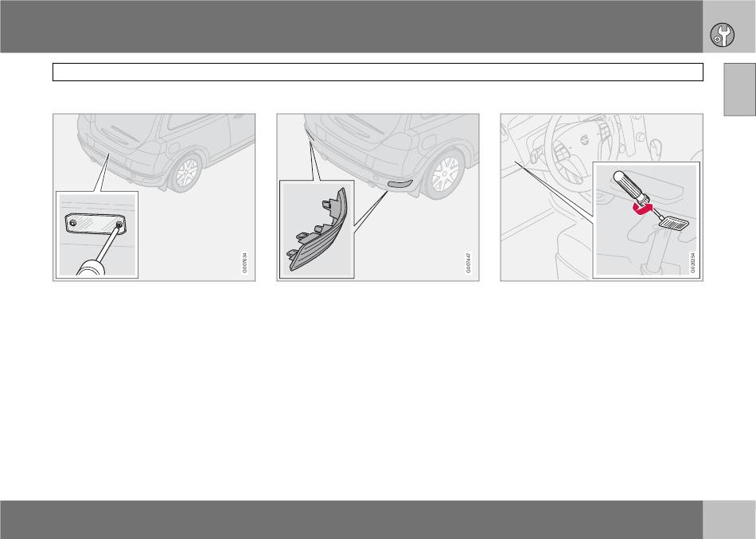Open the car interior footwell illustration
This screenshot has height=539, width=756.
[x=602, y=197]
